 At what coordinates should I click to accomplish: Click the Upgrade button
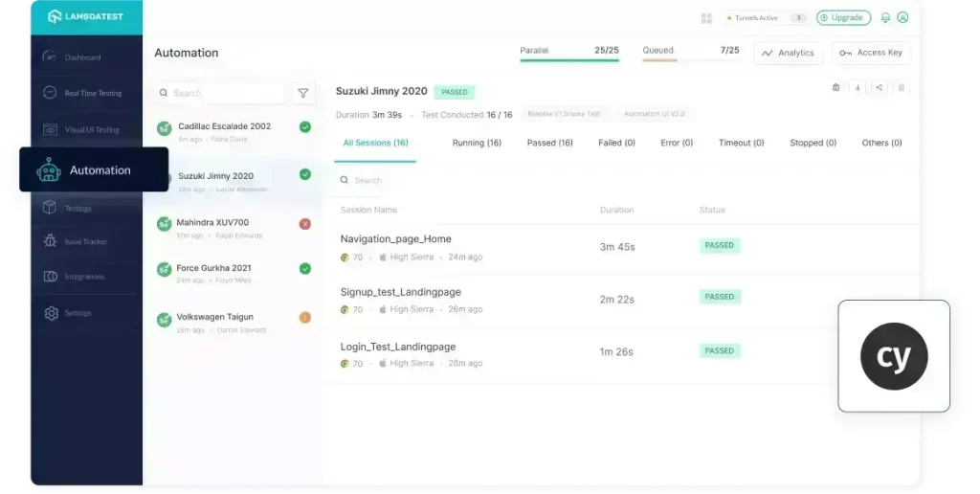pos(843,17)
